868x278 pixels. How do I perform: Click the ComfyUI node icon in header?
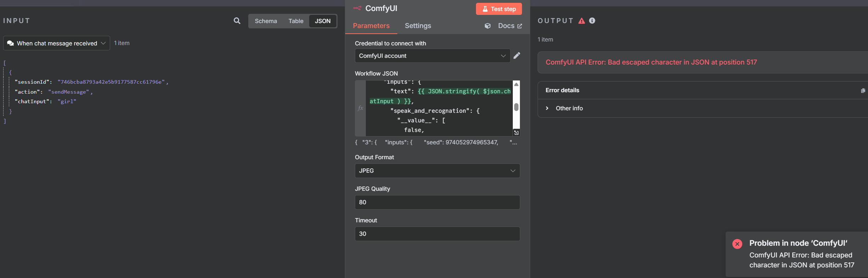click(357, 8)
